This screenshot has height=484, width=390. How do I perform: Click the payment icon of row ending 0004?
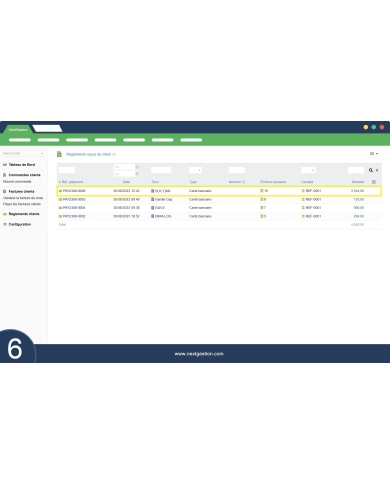[60, 208]
